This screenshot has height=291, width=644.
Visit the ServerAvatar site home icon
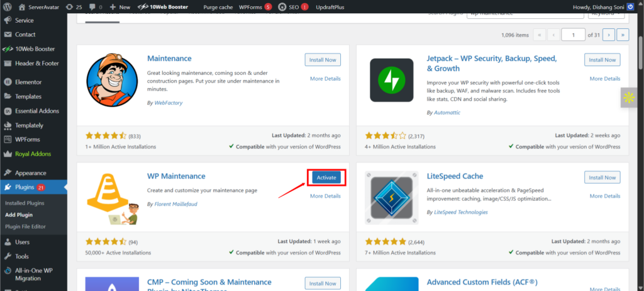22,7
